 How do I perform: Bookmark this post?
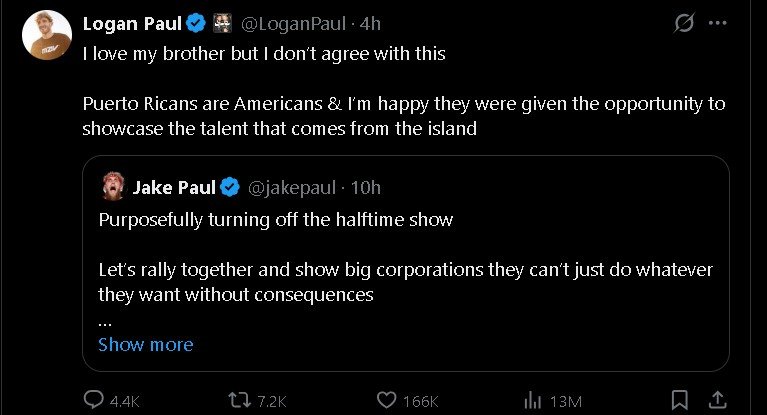(679, 400)
